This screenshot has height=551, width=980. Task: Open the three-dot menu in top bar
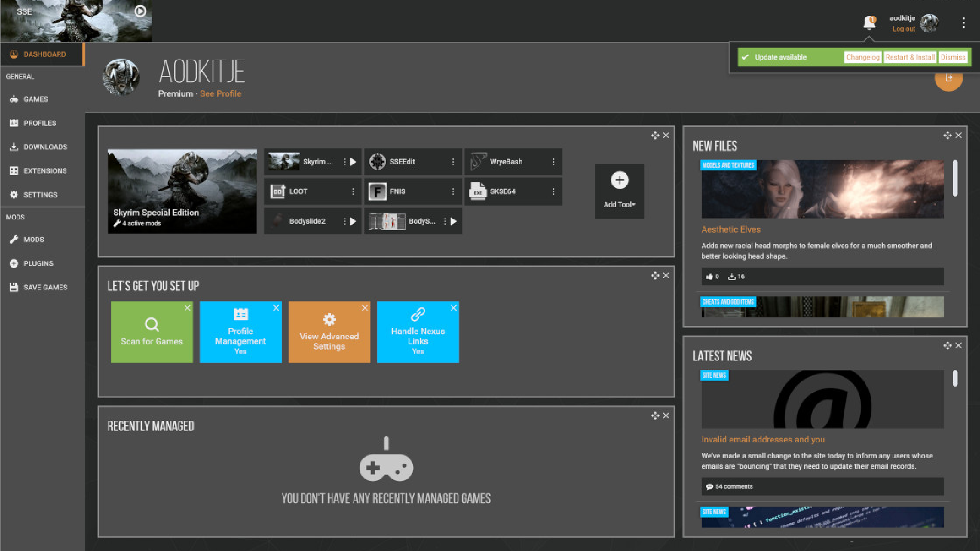(964, 22)
